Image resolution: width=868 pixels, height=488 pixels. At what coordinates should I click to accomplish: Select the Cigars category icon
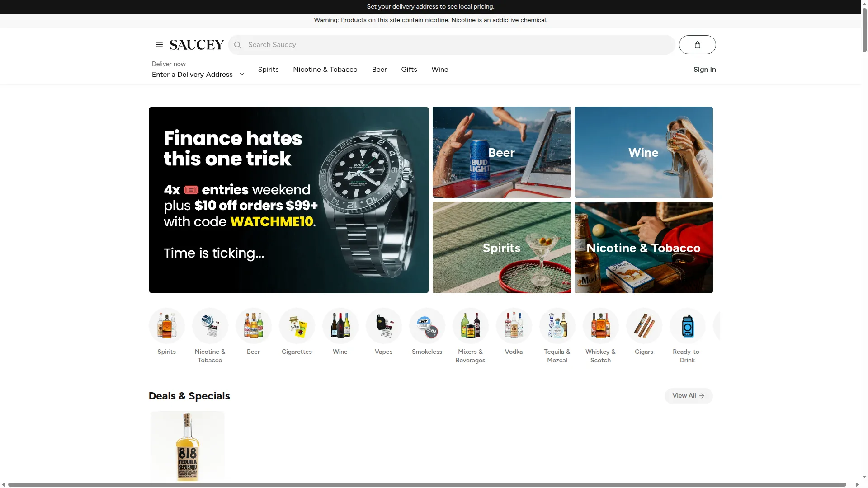(644, 326)
